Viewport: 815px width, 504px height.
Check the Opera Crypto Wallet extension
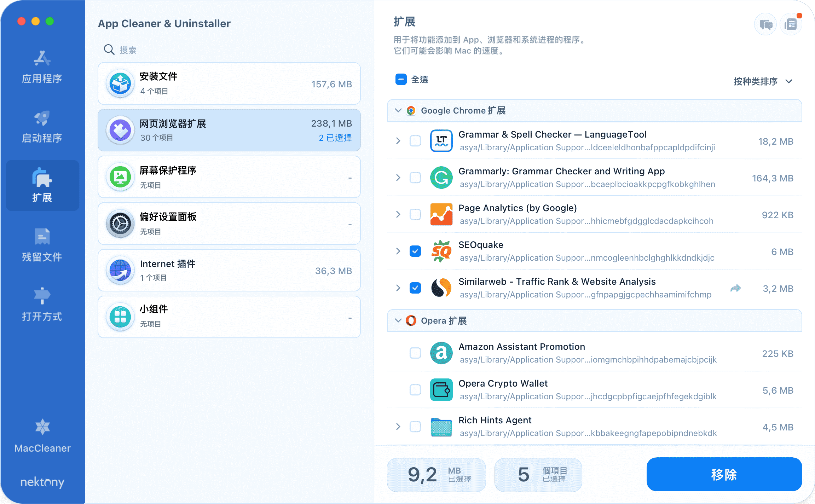click(x=415, y=390)
